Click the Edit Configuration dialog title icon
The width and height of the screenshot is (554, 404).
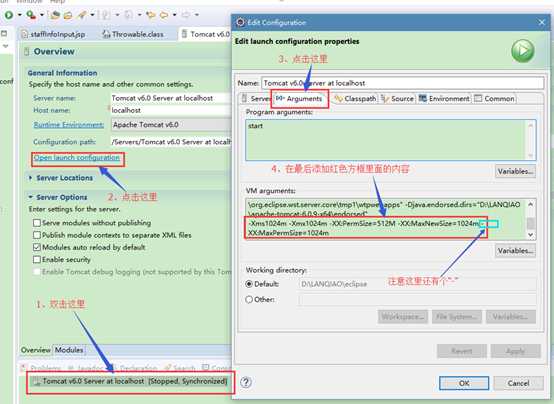click(x=241, y=22)
